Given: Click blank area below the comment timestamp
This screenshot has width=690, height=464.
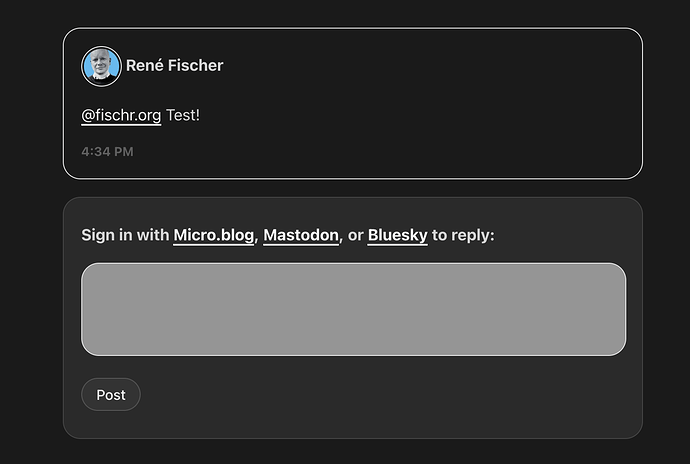Looking at the screenshot, I should click(x=308, y=168).
